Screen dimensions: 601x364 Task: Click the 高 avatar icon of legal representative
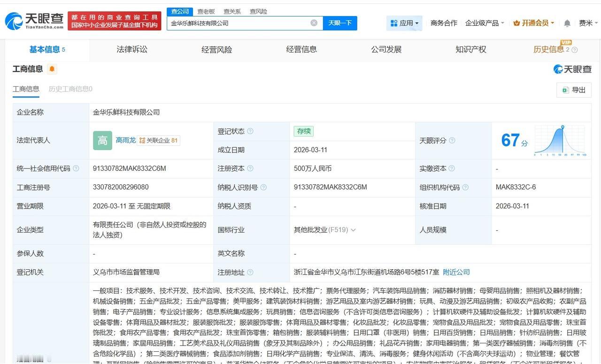pyautogui.click(x=102, y=140)
